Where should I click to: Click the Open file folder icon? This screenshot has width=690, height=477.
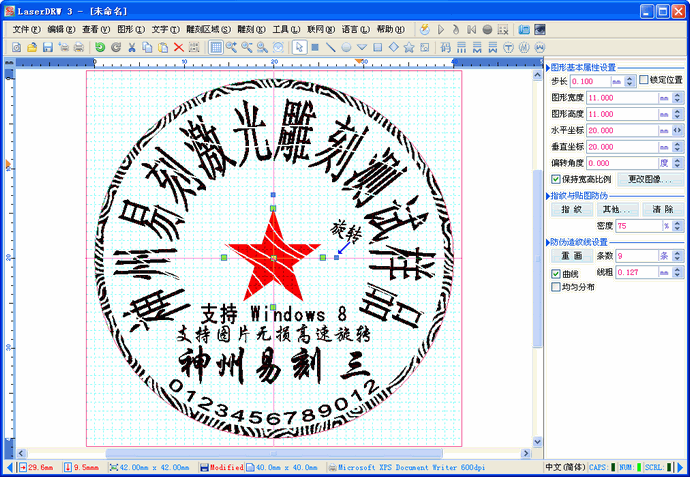[32, 47]
